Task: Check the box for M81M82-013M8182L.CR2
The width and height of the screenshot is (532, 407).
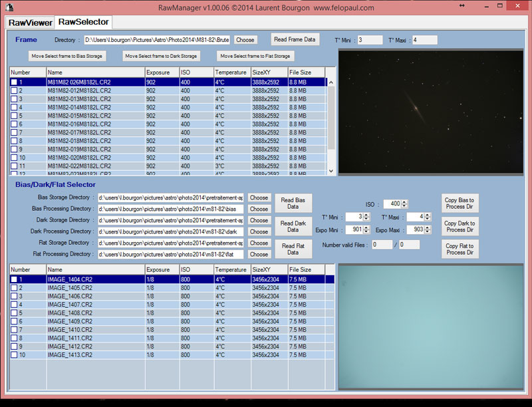Action: pos(14,99)
